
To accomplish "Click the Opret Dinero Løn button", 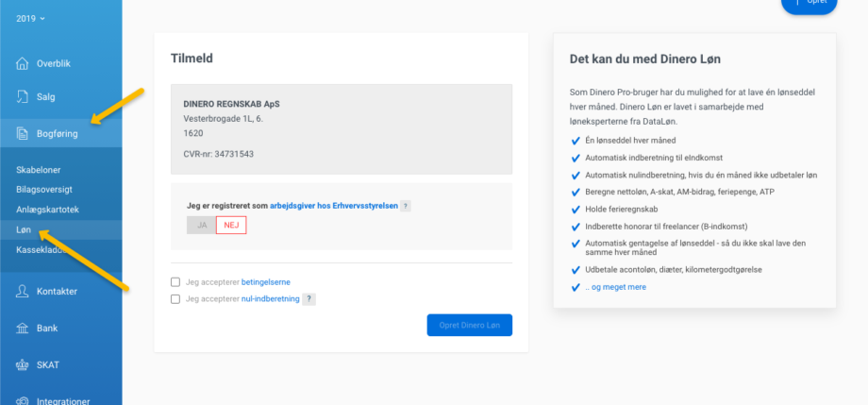I will 470,325.
